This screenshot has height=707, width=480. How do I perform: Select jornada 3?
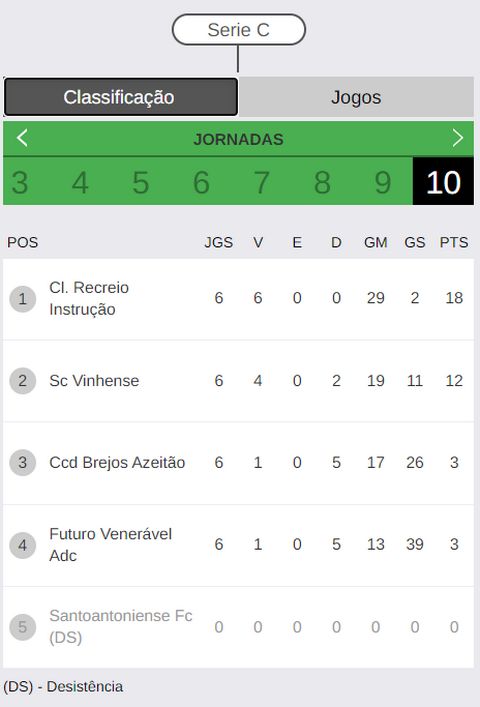coord(20,182)
